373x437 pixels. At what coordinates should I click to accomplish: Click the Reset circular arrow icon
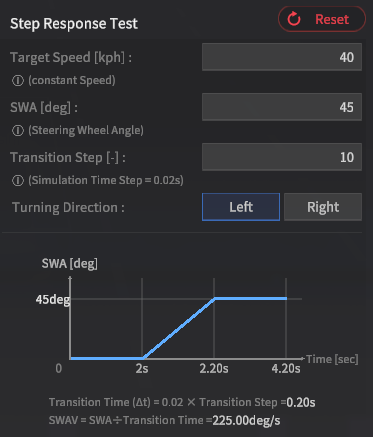[x=294, y=19]
